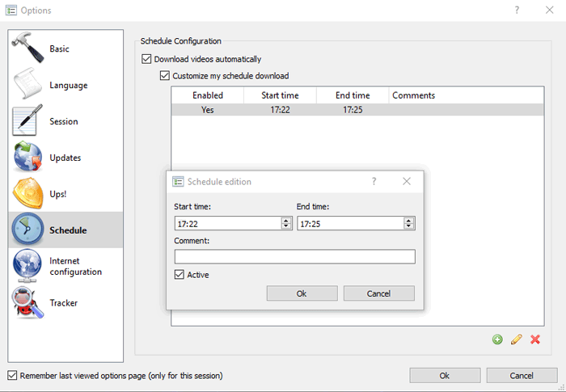Decrease End time with down arrow

point(408,226)
